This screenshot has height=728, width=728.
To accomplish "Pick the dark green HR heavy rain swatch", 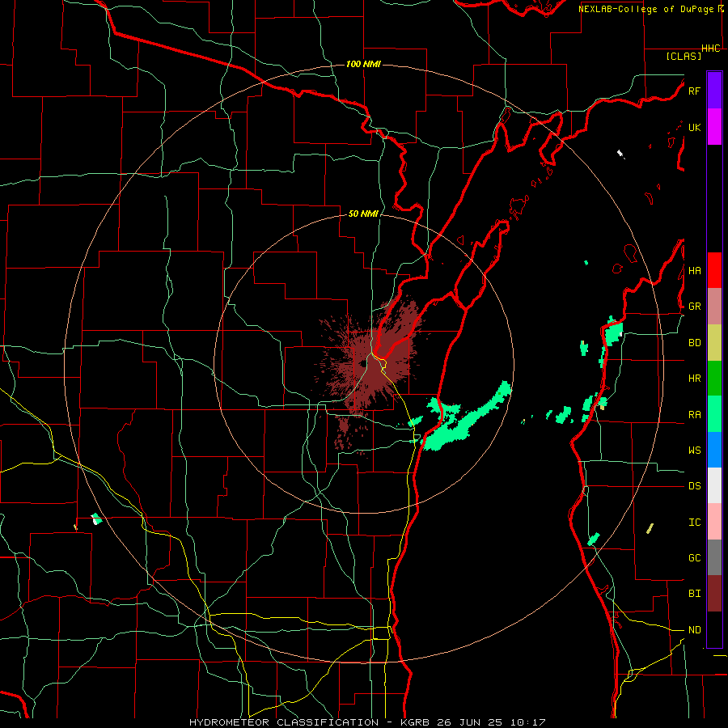I will coord(714,379).
